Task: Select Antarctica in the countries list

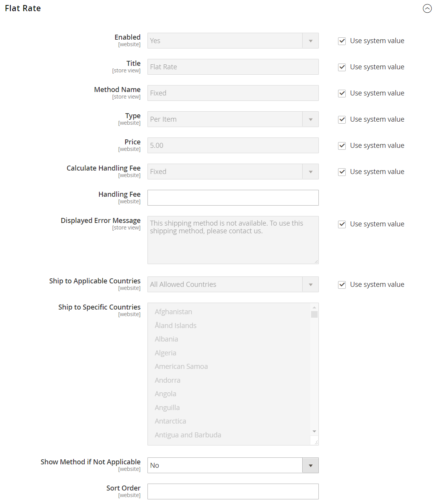Action: (x=170, y=421)
